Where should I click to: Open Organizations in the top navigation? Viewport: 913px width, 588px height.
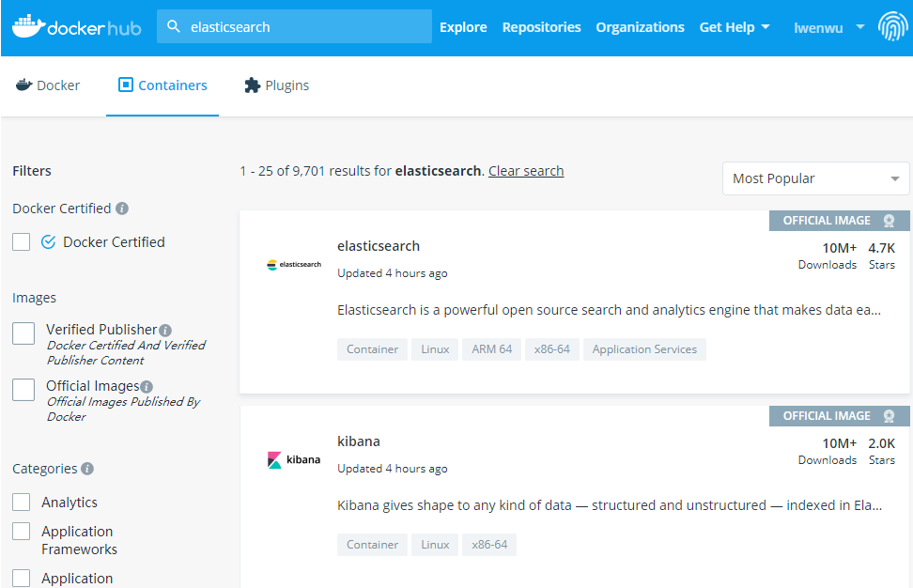click(x=640, y=27)
